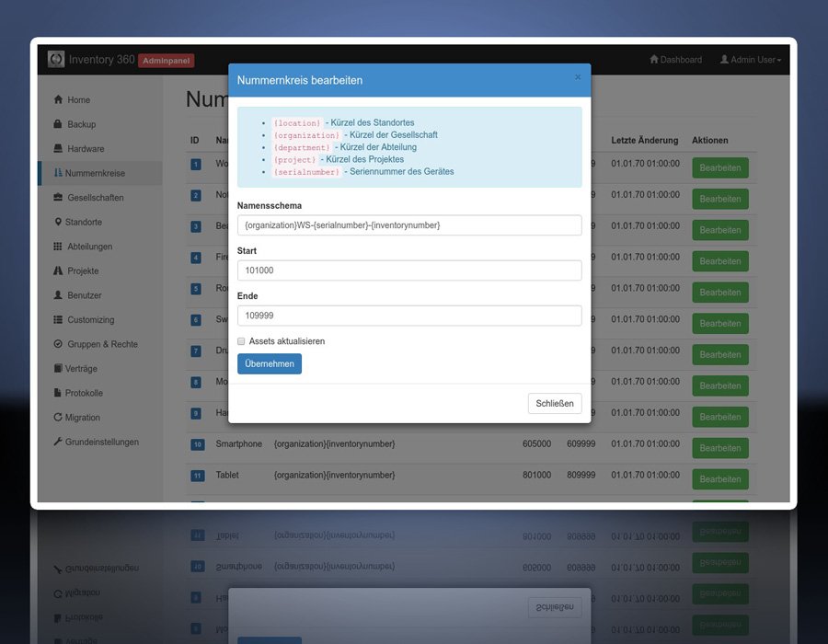This screenshot has width=828, height=644.
Task: Click the Start input field
Action: (409, 270)
